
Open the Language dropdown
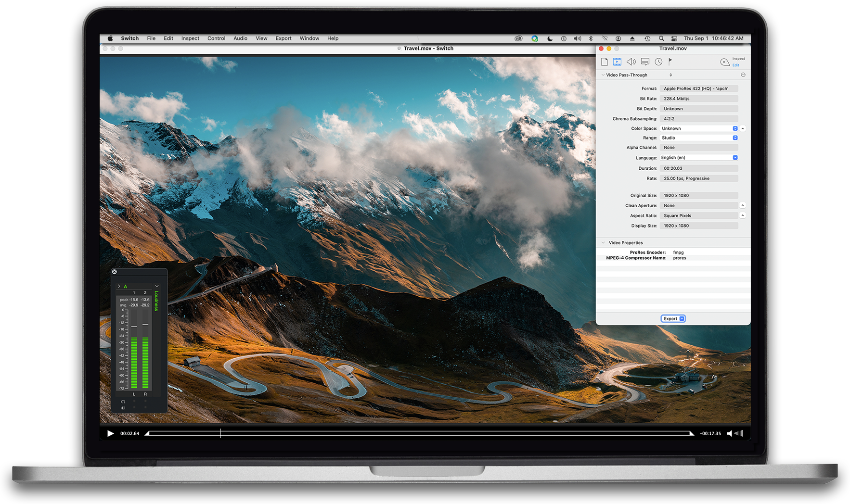735,158
